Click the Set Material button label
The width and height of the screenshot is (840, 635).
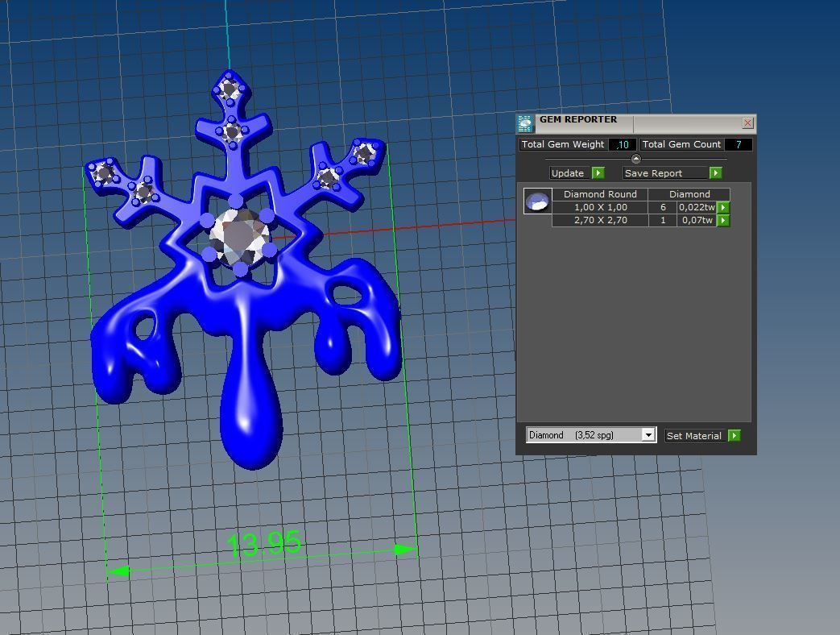point(695,436)
